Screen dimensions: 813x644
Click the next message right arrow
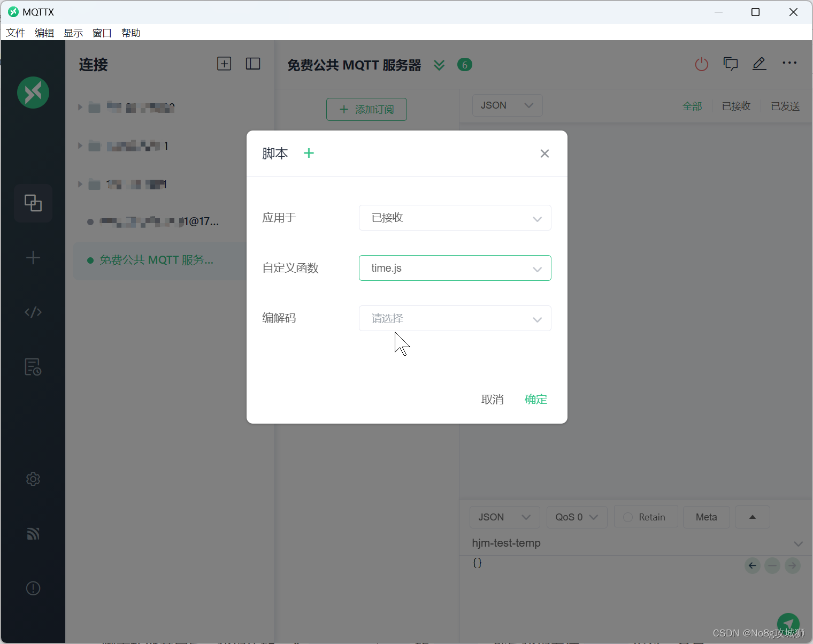tap(792, 565)
